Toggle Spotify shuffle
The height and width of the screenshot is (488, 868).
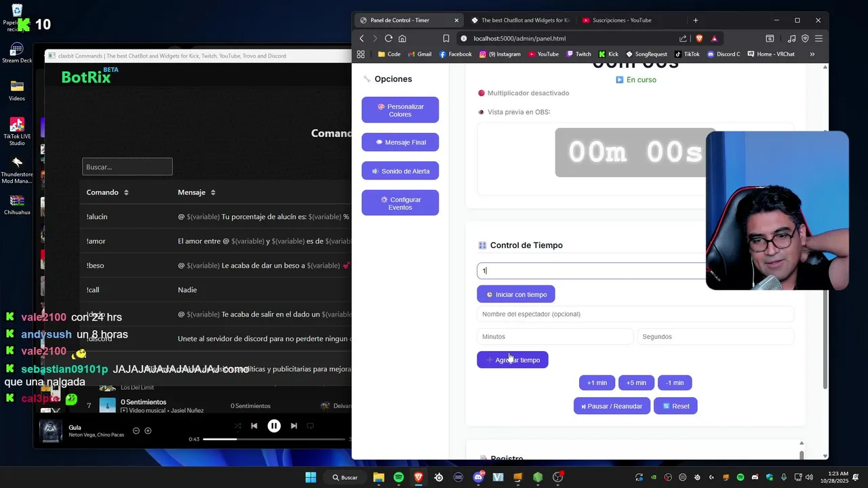click(237, 426)
